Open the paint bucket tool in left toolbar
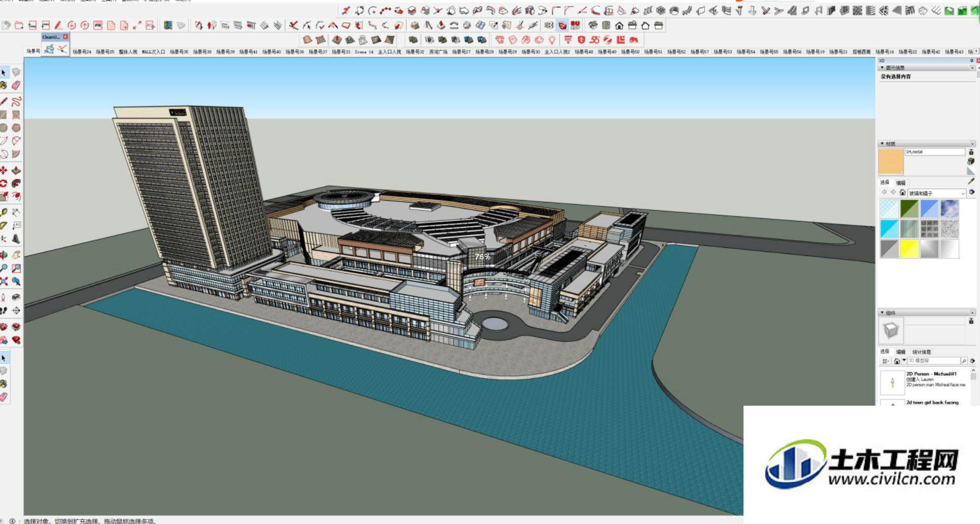 point(4,85)
